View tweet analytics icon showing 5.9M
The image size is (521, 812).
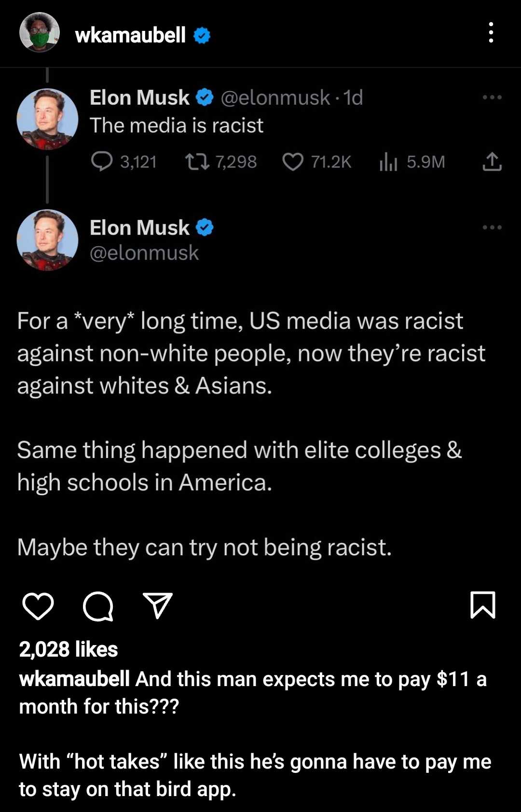click(388, 162)
